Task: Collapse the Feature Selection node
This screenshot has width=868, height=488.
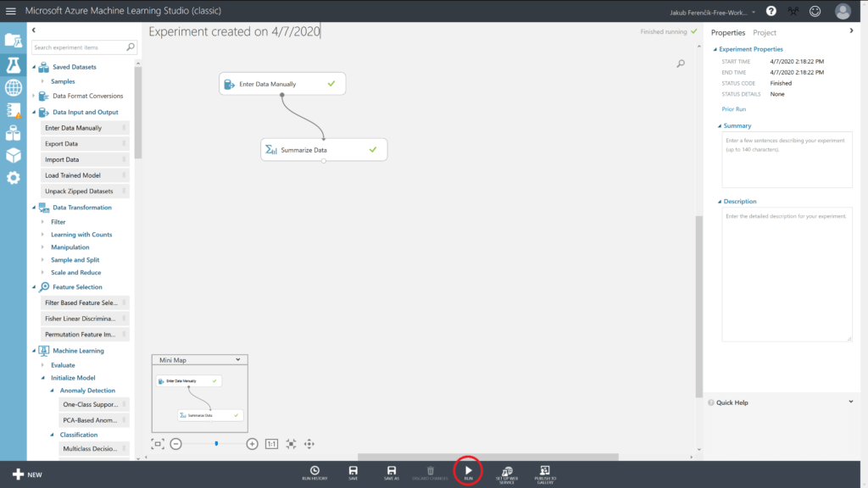Action: pos(34,287)
